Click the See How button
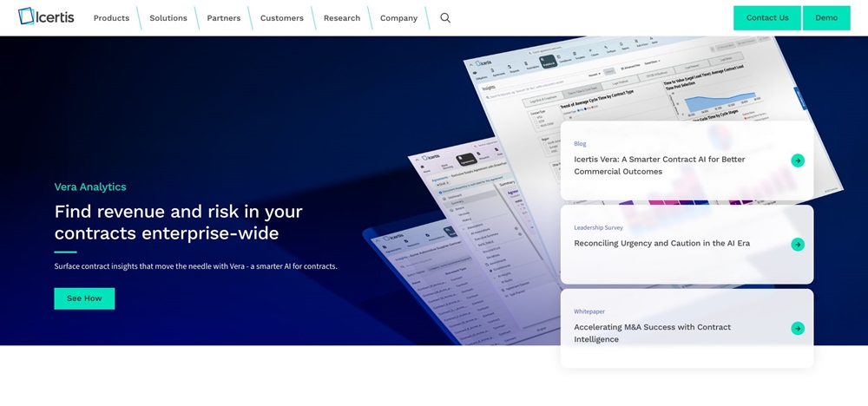The image size is (868, 406). coord(84,298)
